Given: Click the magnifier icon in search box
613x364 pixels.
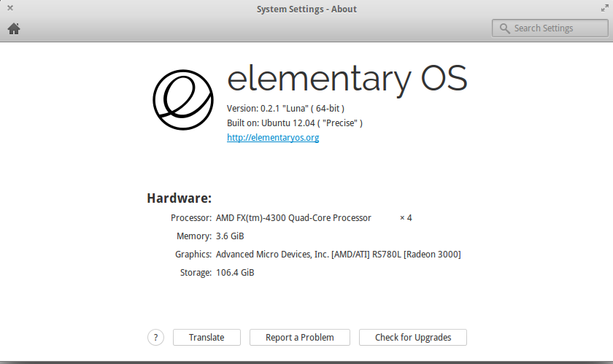Looking at the screenshot, I should pos(504,28).
